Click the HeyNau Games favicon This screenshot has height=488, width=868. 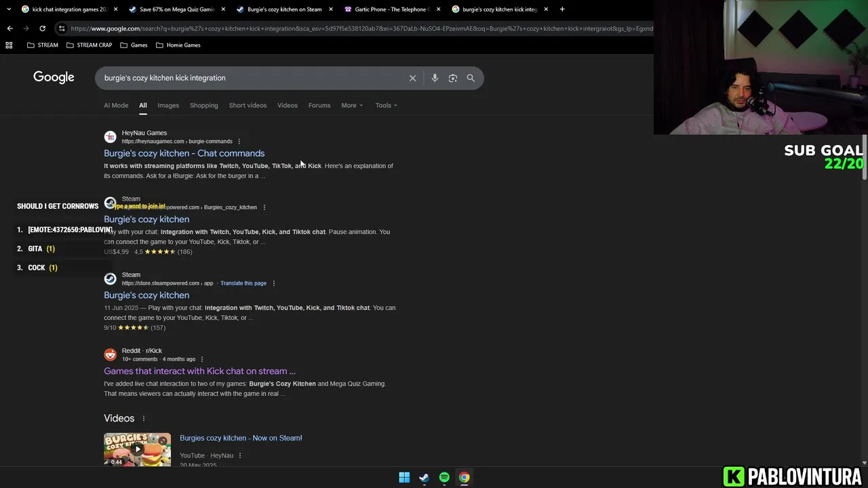pos(110,137)
